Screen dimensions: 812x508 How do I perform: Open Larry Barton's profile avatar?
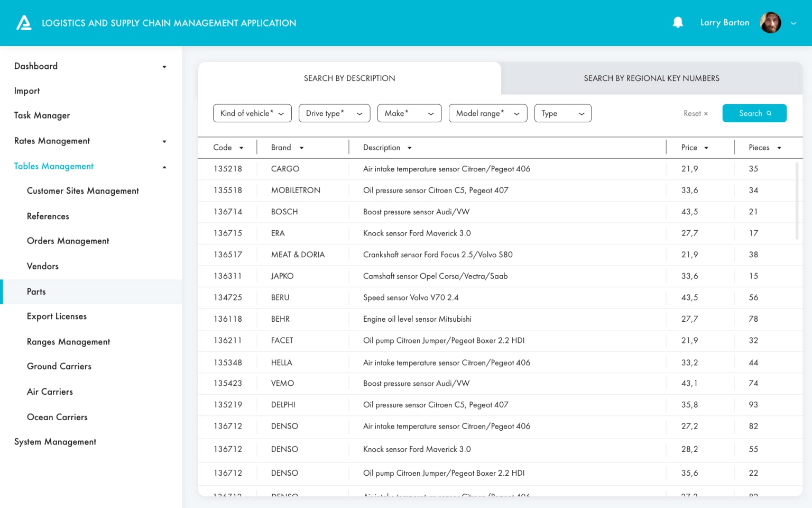coord(770,23)
